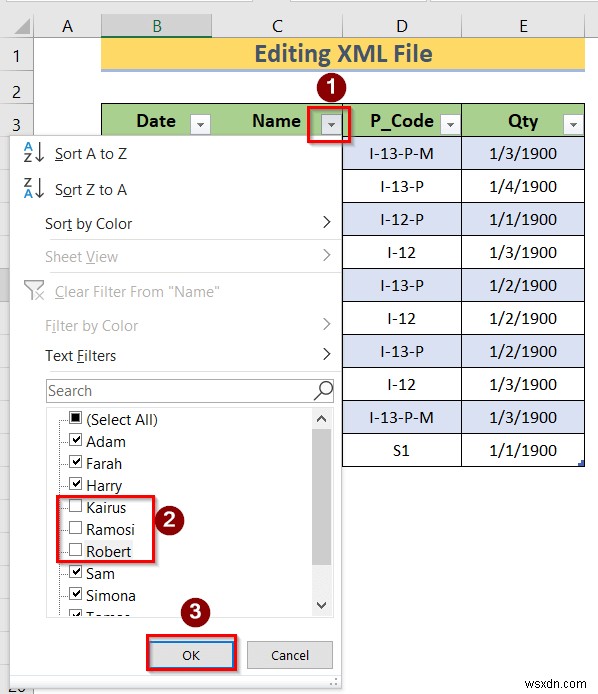Open the Date column filter dropdown

(200, 124)
